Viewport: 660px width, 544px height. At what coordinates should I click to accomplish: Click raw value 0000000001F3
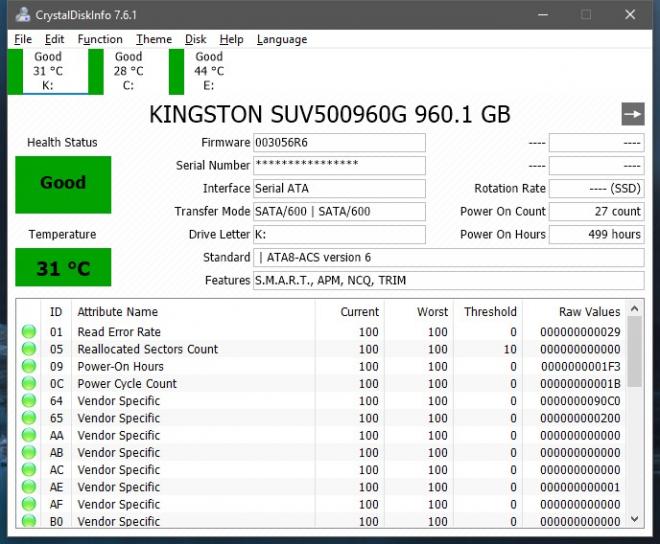[x=581, y=366]
